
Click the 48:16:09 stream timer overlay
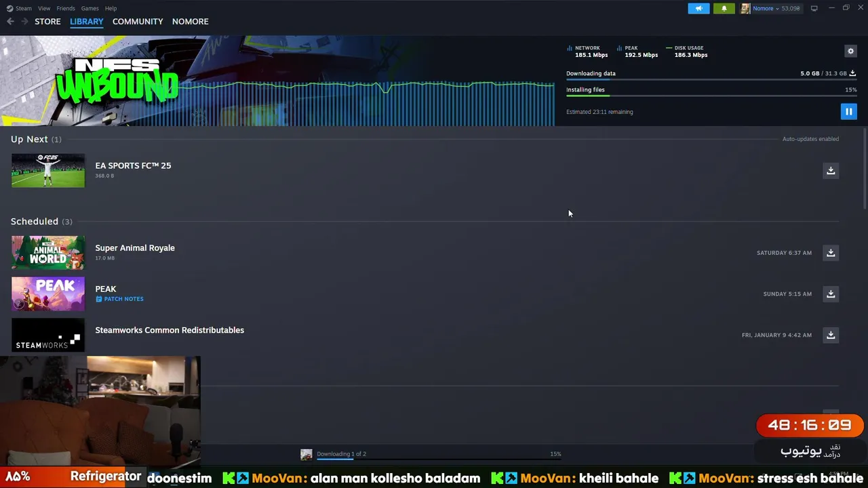(810, 426)
